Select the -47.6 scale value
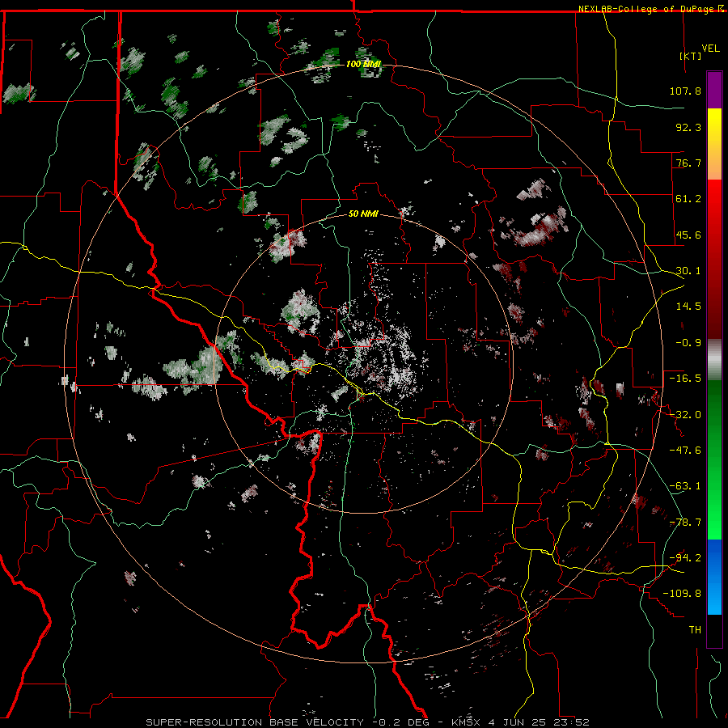Viewport: 728px width, 728px height. click(x=685, y=451)
